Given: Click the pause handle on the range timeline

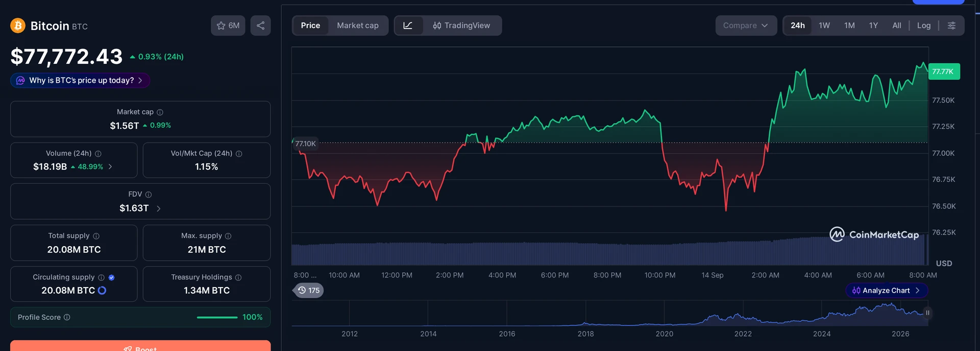Looking at the screenshot, I should coord(927,313).
